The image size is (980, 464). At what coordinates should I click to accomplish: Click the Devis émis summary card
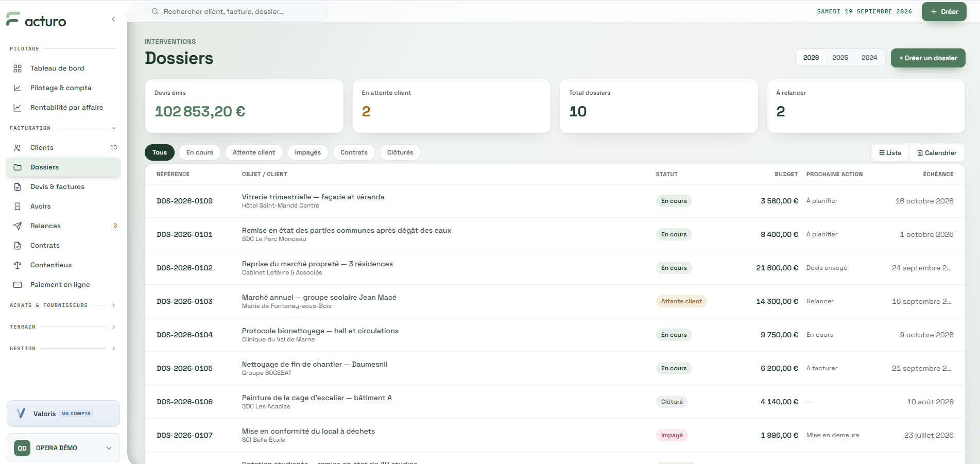[x=244, y=106]
